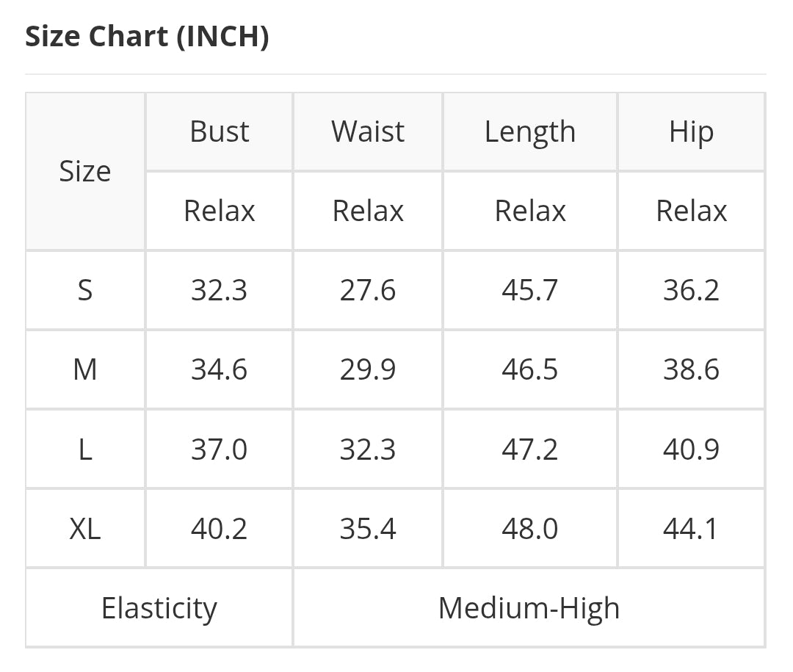Click the 35.4 waist value for XL
The width and height of the screenshot is (793, 672).
coord(368,528)
